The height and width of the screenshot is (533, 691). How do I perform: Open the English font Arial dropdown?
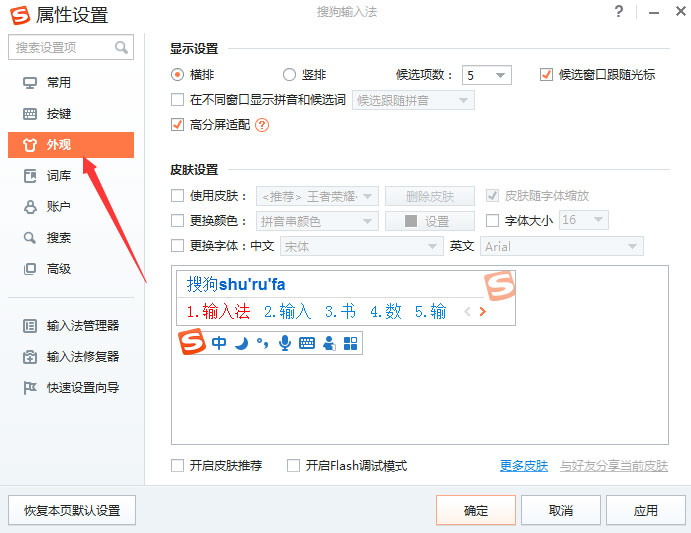[x=562, y=246]
